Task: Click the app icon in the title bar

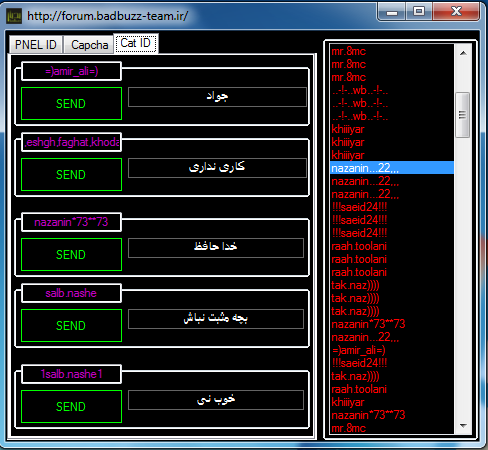Action: 14,16
